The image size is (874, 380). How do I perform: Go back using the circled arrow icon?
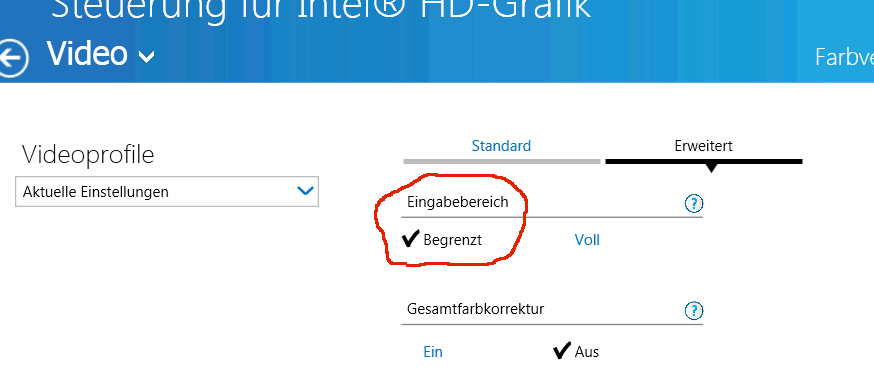(x=12, y=57)
